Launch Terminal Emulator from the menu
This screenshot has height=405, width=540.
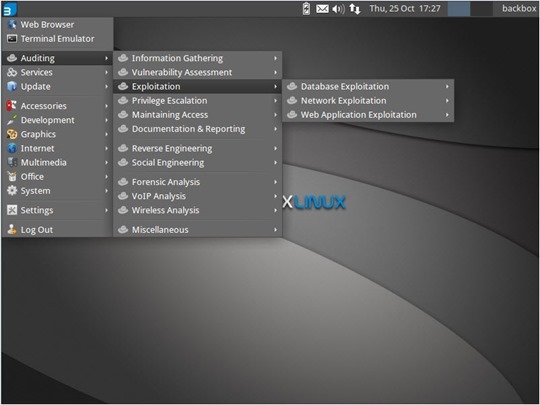tap(58, 39)
